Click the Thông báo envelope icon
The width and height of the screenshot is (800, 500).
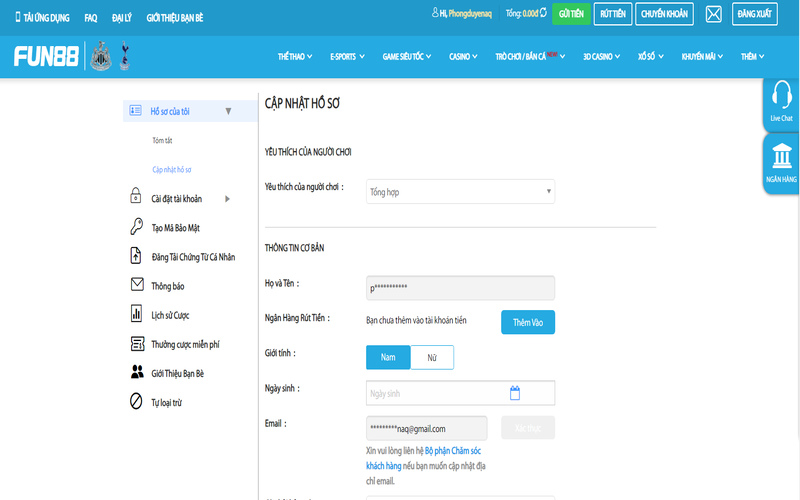(x=137, y=284)
